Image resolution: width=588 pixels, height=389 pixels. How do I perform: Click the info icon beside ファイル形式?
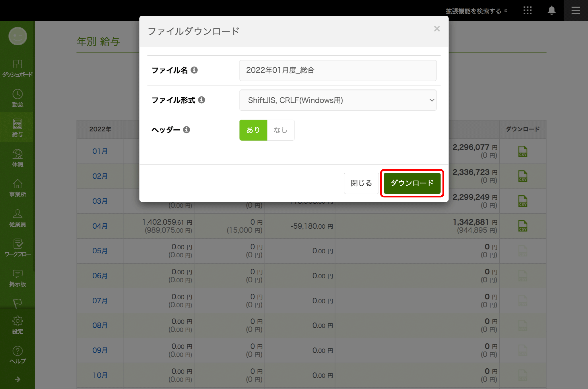pos(202,100)
